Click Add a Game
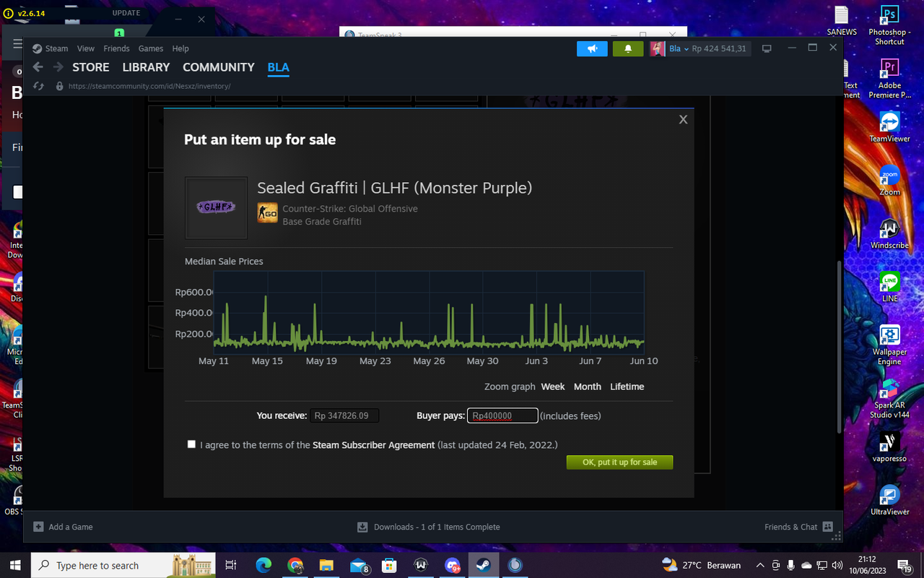924x578 pixels. [x=64, y=527]
